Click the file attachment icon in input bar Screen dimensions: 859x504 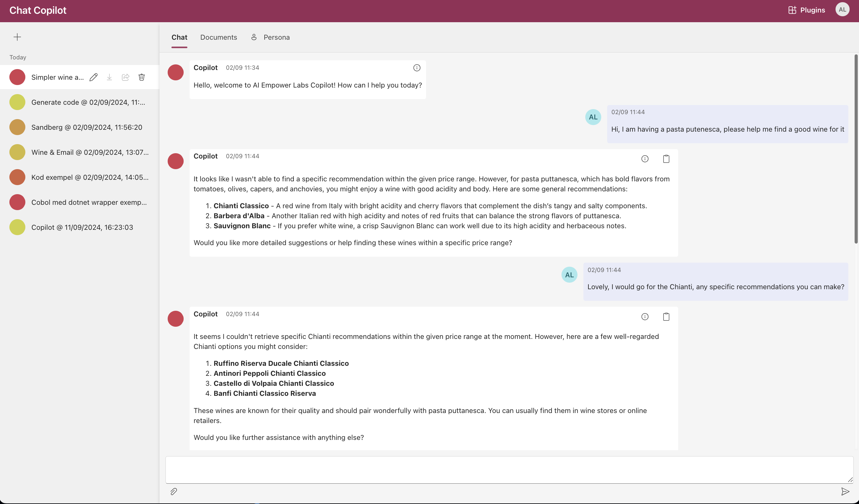[174, 491]
